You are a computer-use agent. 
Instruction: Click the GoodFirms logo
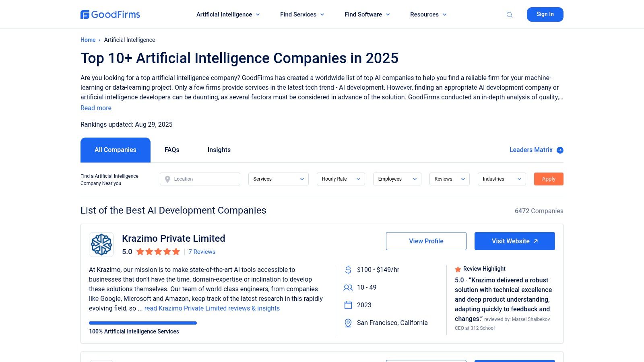[x=110, y=14]
